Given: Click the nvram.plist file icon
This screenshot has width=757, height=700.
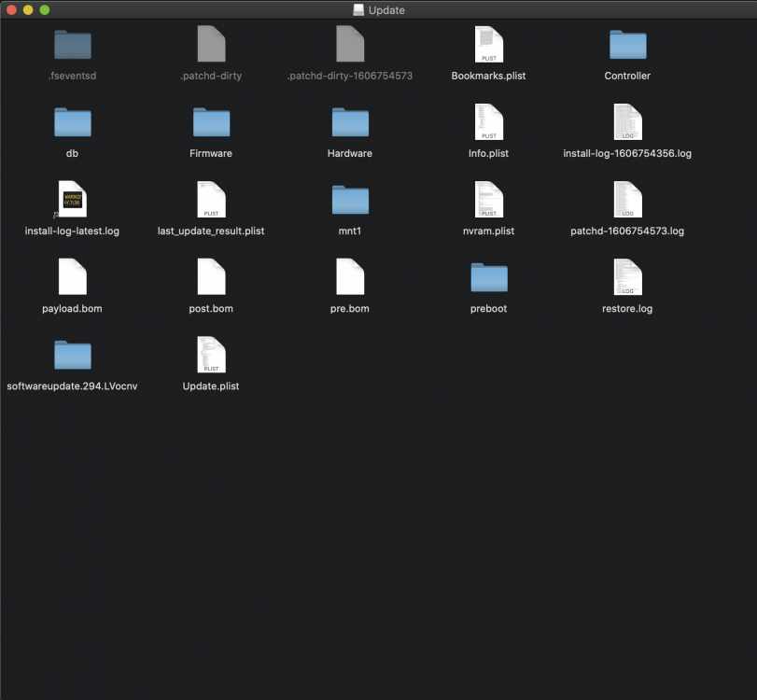Looking at the screenshot, I should (x=488, y=199).
